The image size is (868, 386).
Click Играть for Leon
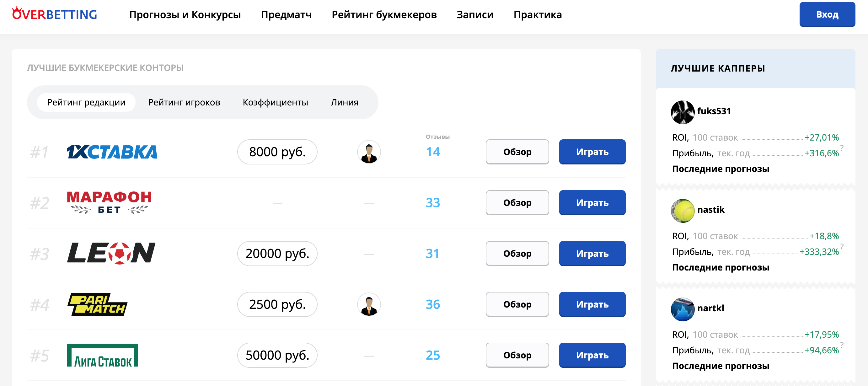[x=592, y=253]
